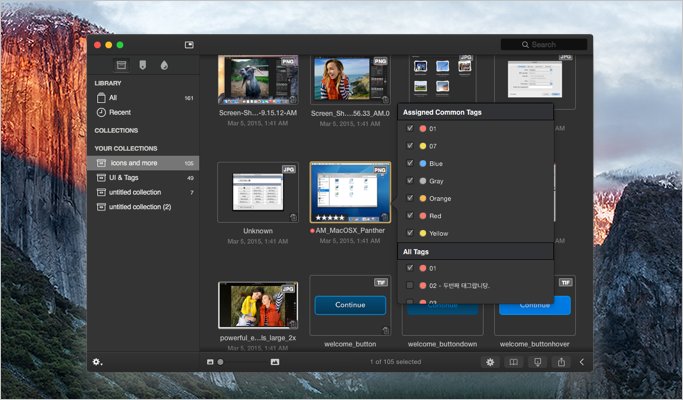Open the 'untitled collection' with 7 items
Image resolution: width=683 pixels, height=400 pixels.
click(x=143, y=192)
